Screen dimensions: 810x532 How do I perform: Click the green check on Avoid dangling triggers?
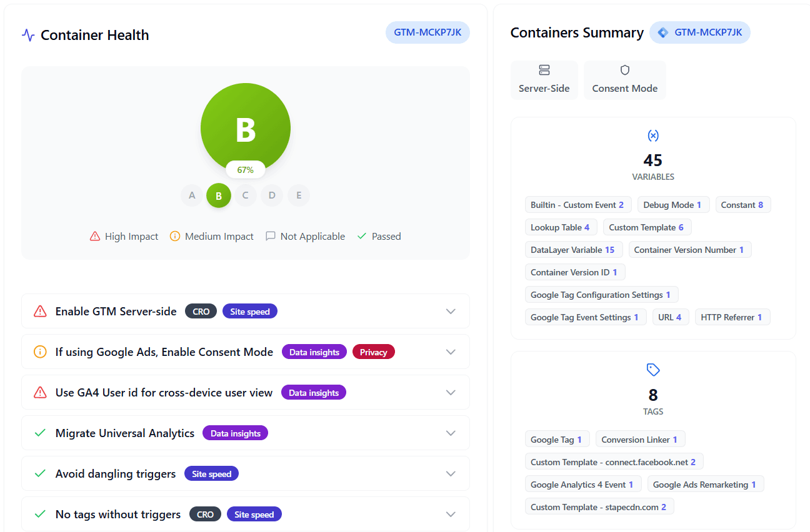(x=40, y=473)
